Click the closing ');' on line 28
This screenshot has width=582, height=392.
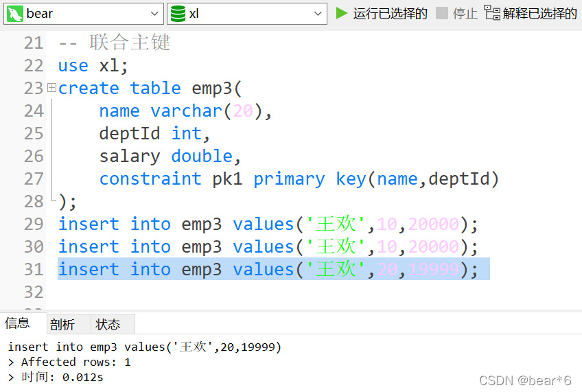point(67,202)
